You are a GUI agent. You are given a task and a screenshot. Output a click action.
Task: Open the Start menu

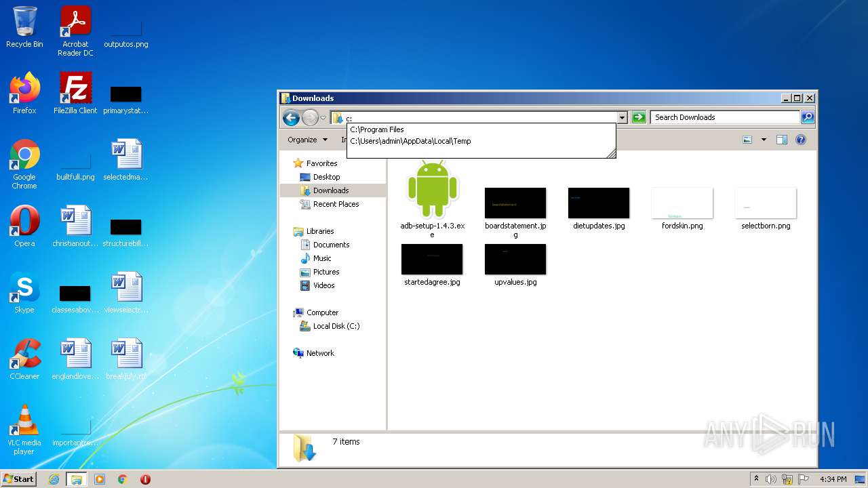click(x=18, y=479)
